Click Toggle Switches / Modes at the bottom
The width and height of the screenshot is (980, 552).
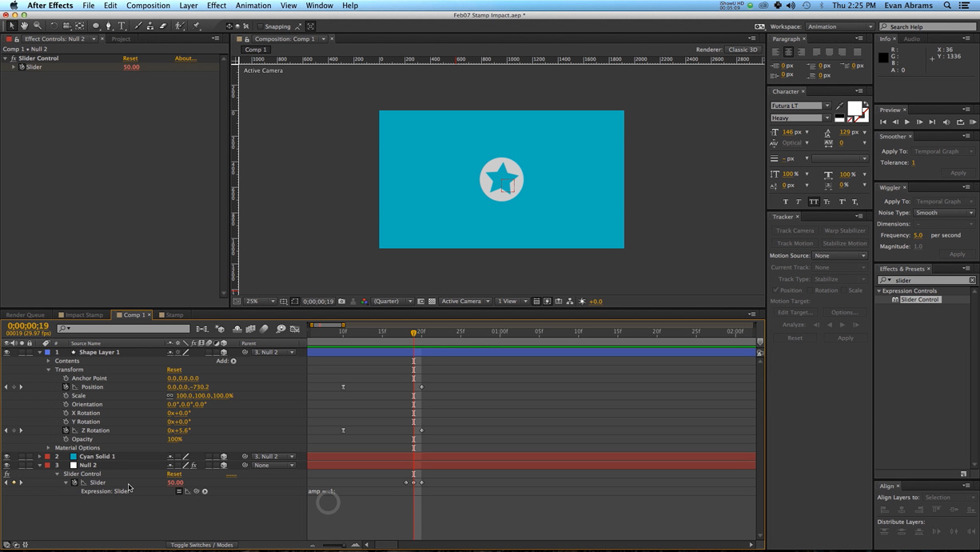[x=202, y=544]
